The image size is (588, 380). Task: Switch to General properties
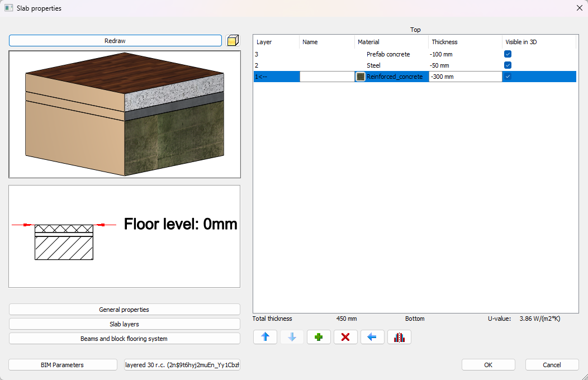coord(124,309)
